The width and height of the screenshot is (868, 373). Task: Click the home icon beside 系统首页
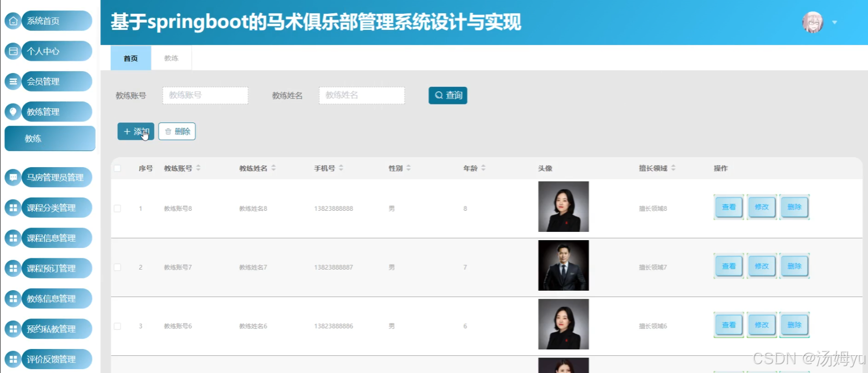point(13,21)
